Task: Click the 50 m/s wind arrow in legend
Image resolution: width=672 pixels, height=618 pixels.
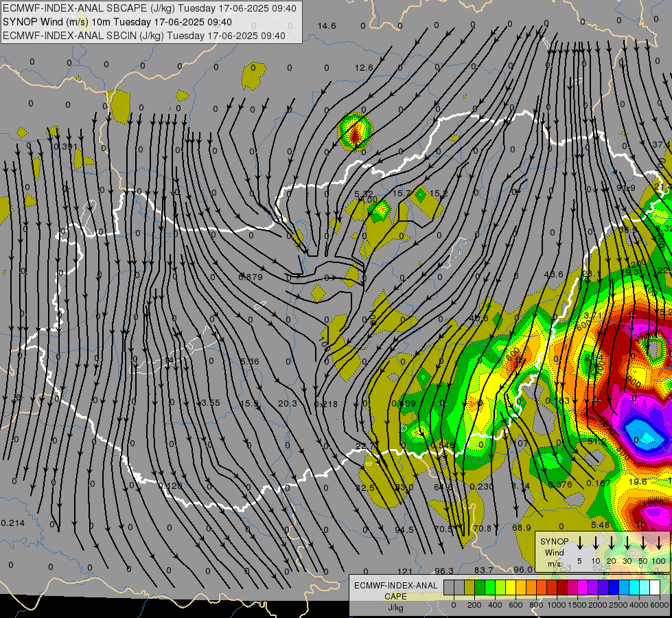Action: (643, 543)
